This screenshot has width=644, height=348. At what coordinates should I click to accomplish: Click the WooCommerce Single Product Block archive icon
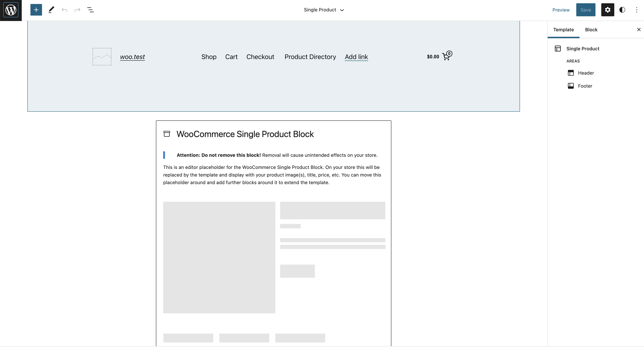(167, 134)
